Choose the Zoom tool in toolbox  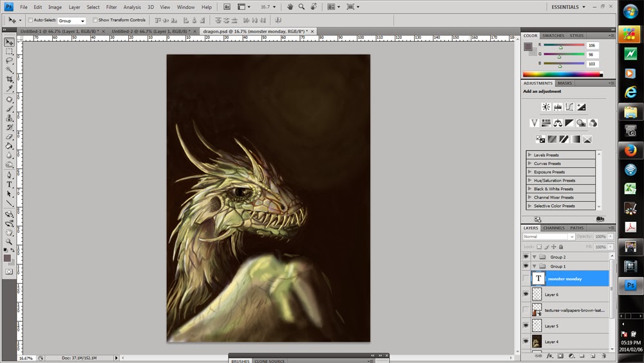[10, 241]
